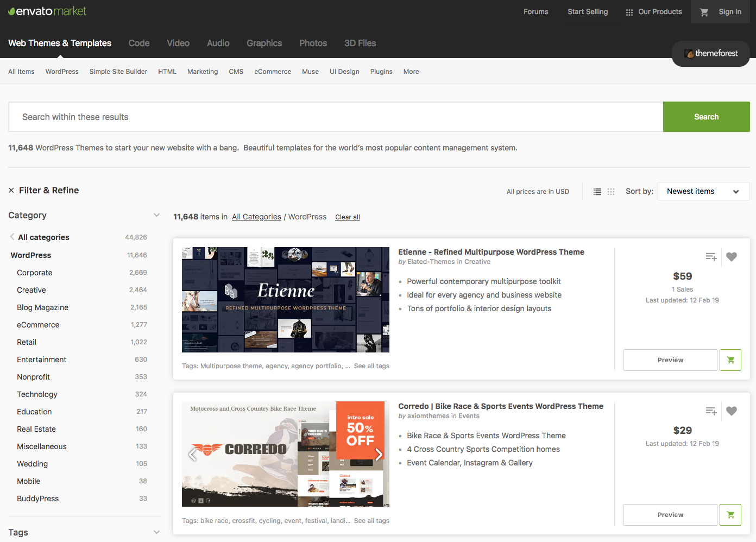
Task: Expand the Tags filter section
Action: click(157, 532)
